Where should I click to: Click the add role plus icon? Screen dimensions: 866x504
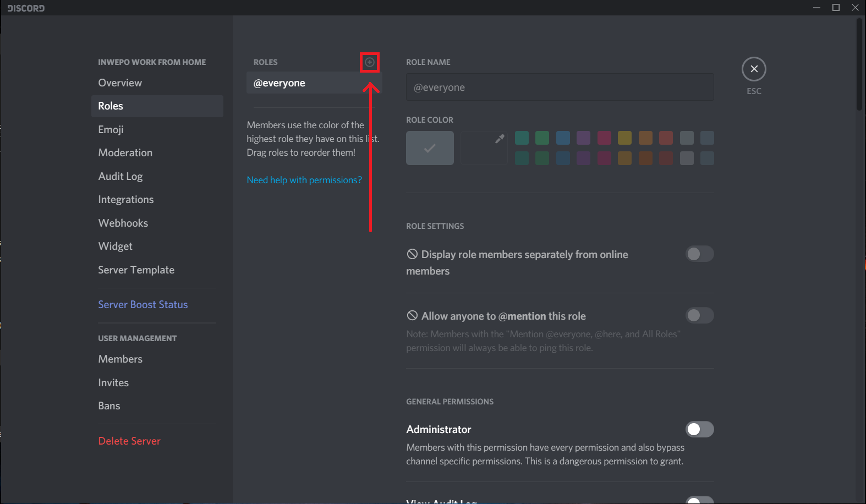[370, 62]
